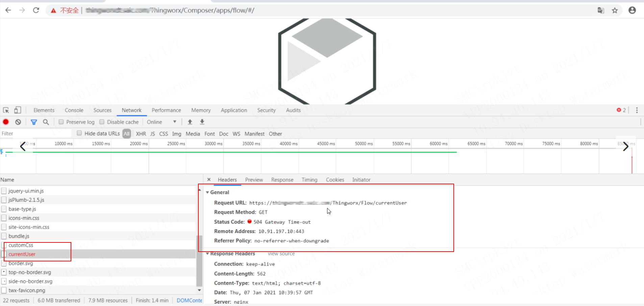This screenshot has width=644, height=306.
Task: Select the inspect element cursor icon
Action: 5,110
